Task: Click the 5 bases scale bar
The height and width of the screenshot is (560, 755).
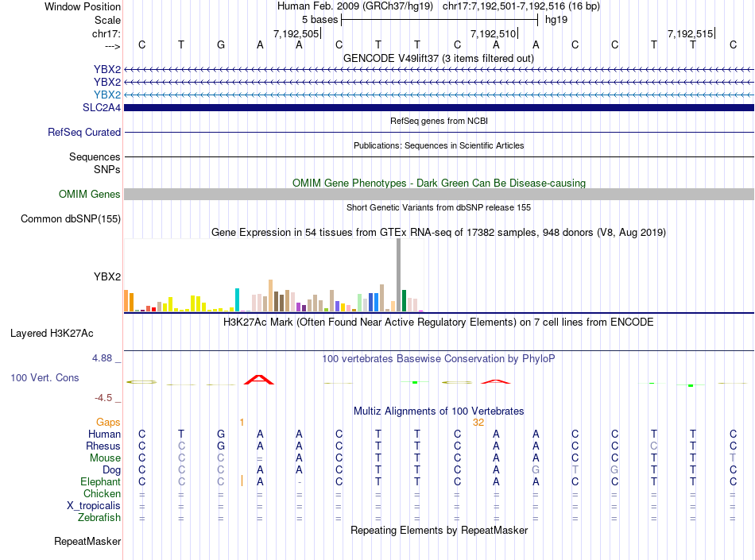Action: [439, 20]
